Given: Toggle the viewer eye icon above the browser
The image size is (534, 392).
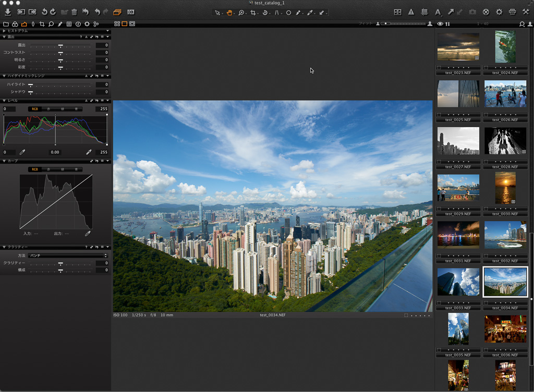Looking at the screenshot, I should [x=440, y=24].
